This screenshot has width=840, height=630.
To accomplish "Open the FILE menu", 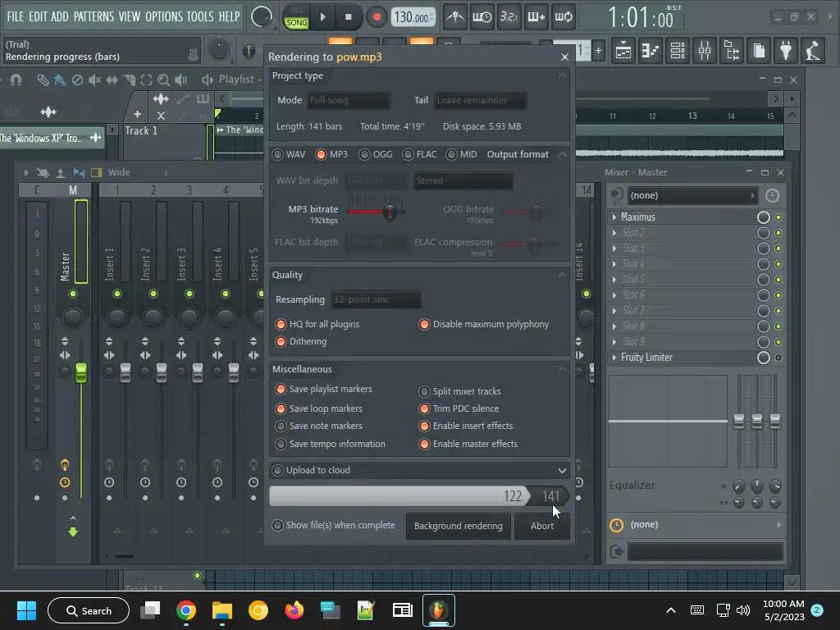I will (x=16, y=16).
